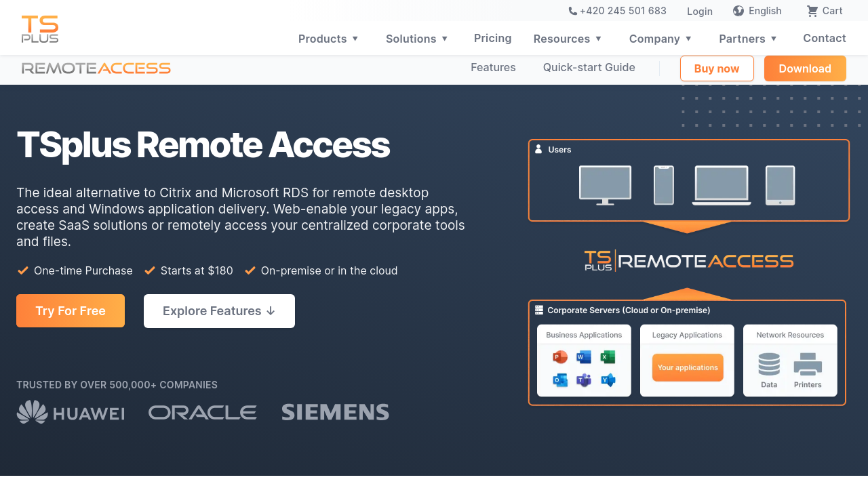Click the Printers icon in Network Resources
The image size is (868, 488).
point(808,365)
